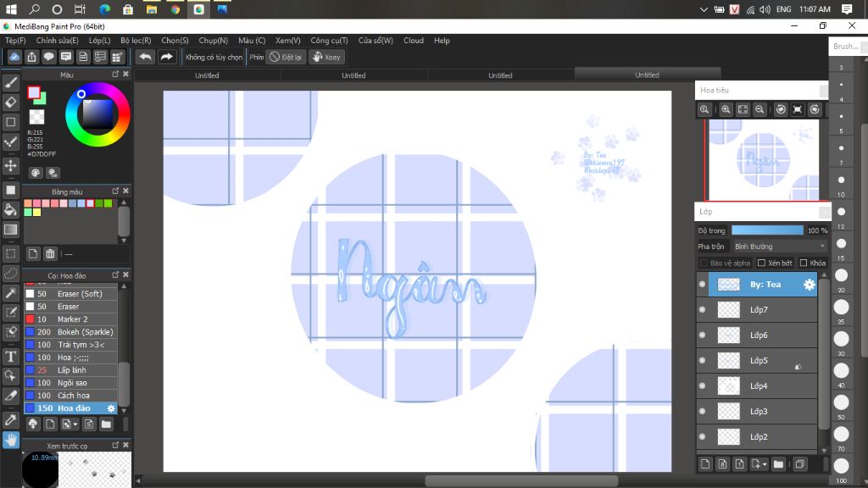The image size is (868, 488).
Task: Zoom in on the navigator
Action: pos(726,109)
